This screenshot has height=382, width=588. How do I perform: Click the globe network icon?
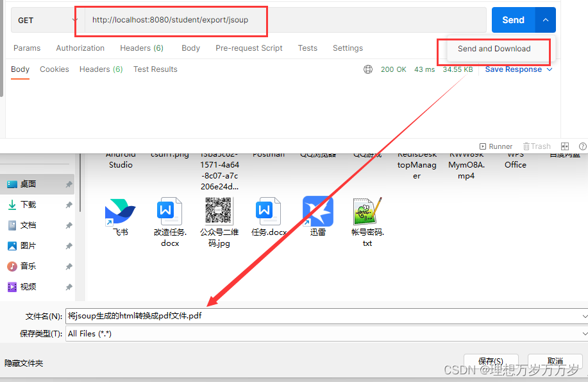click(368, 69)
